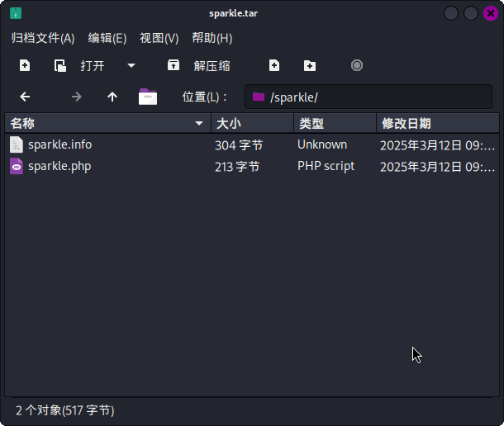Viewport: 504px width, 426px height.
Task: Click the purple folder icon in location bar
Action: (259, 97)
